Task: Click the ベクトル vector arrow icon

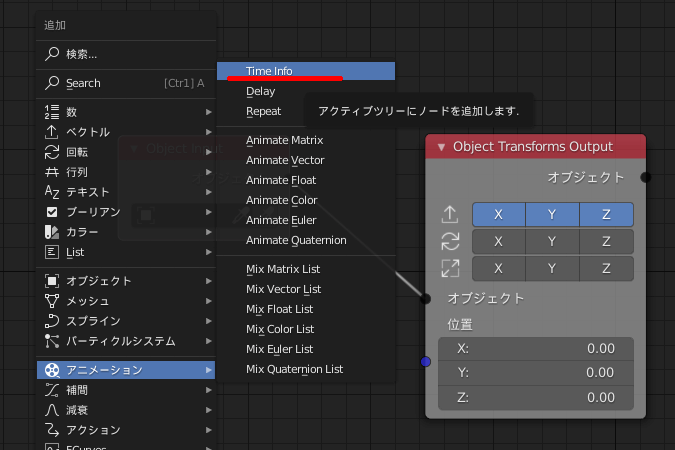Action: click(x=52, y=132)
